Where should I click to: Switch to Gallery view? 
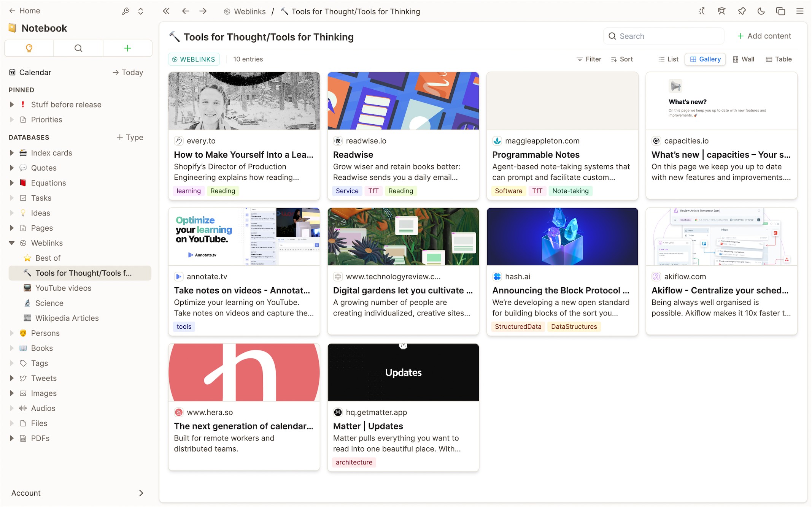coord(706,59)
